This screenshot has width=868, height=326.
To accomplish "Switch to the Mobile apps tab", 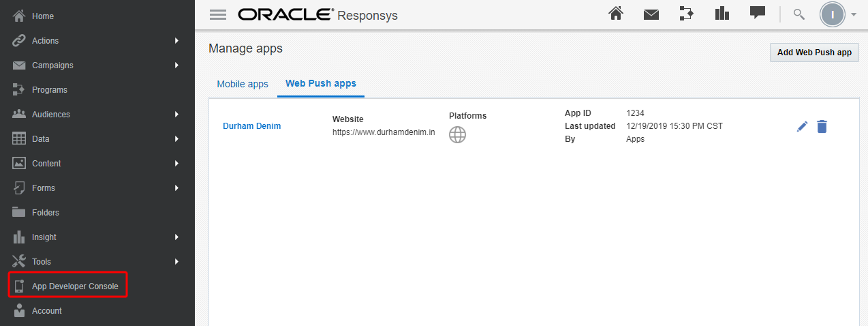I will coord(243,84).
